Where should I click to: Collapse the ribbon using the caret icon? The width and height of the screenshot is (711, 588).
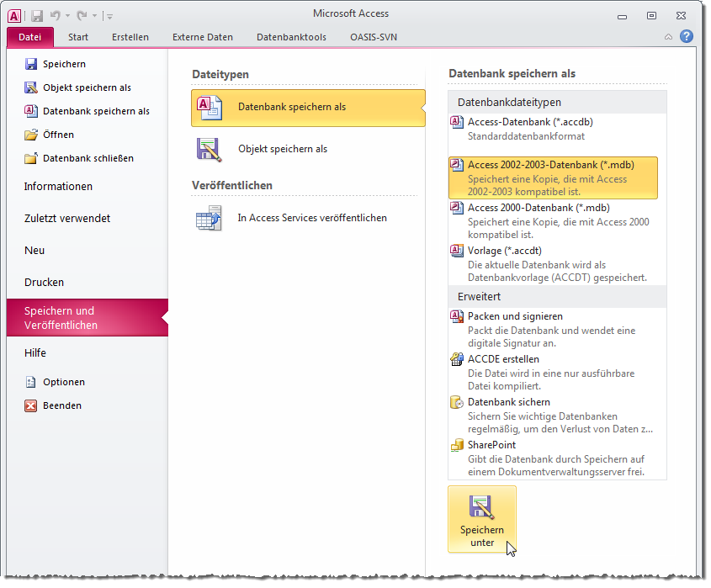click(x=668, y=37)
